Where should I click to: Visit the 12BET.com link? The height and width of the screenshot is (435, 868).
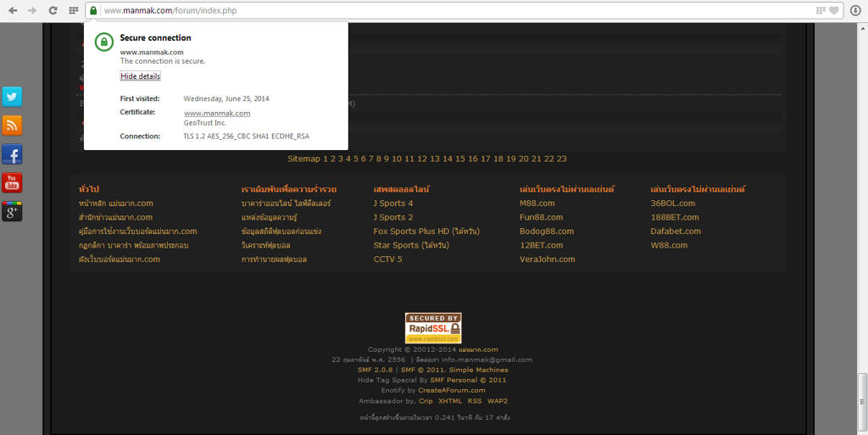[x=542, y=245]
